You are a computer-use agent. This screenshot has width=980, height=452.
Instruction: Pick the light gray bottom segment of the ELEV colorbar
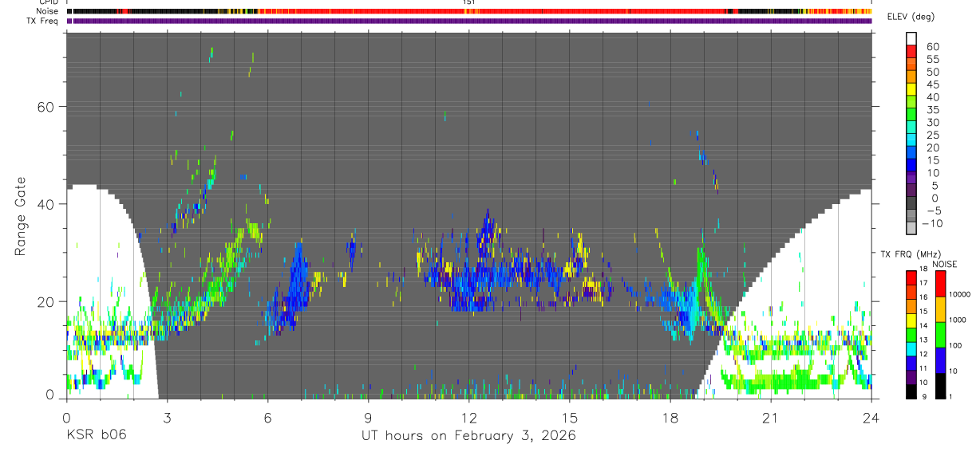coord(911,227)
